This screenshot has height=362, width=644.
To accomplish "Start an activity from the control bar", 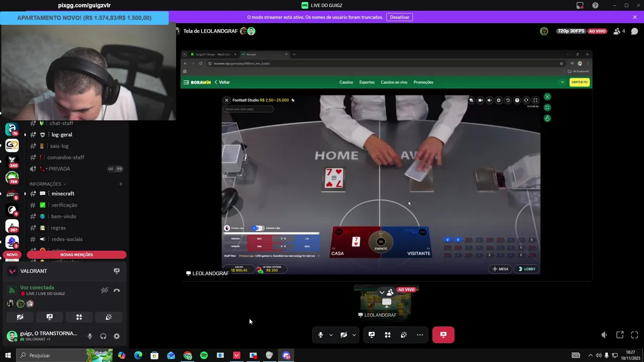I will tap(387, 335).
